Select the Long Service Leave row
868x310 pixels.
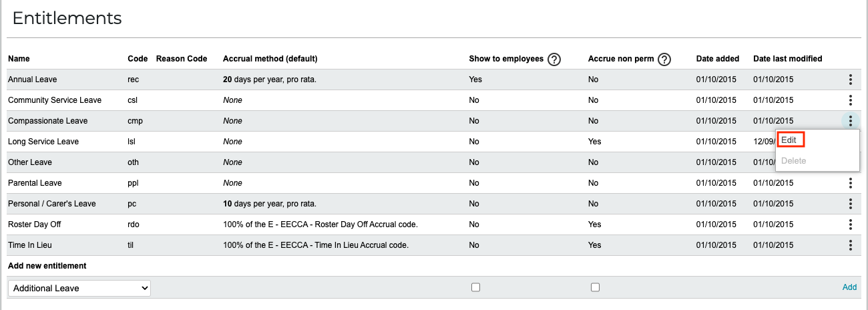[x=433, y=142]
